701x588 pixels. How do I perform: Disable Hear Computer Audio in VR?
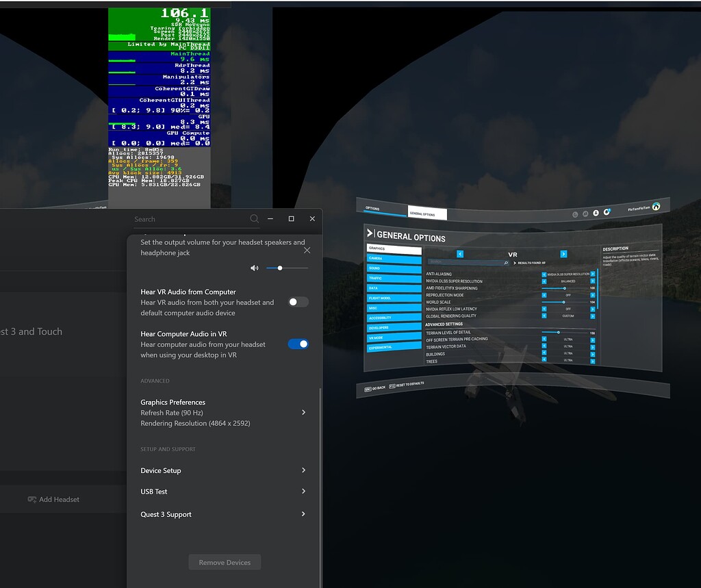(297, 344)
